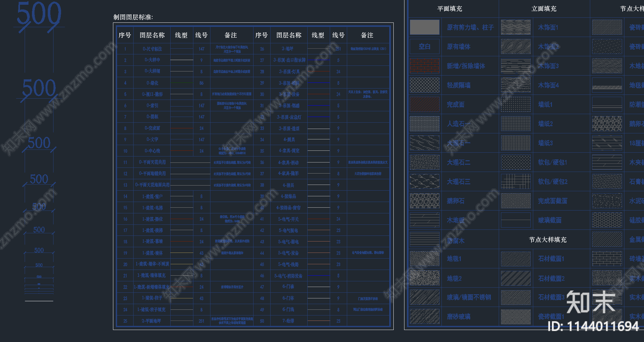Click the 制图图层标准 title text
This screenshot has height=342, width=644.
click(133, 17)
